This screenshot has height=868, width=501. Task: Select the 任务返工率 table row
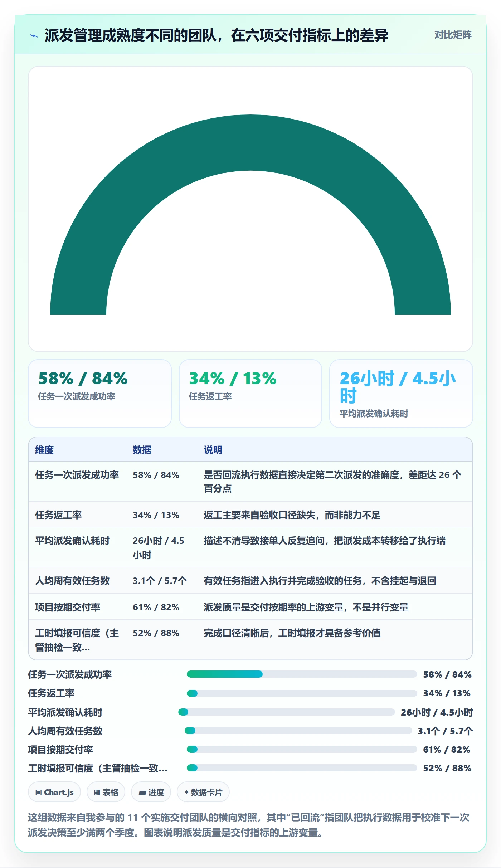click(x=250, y=515)
